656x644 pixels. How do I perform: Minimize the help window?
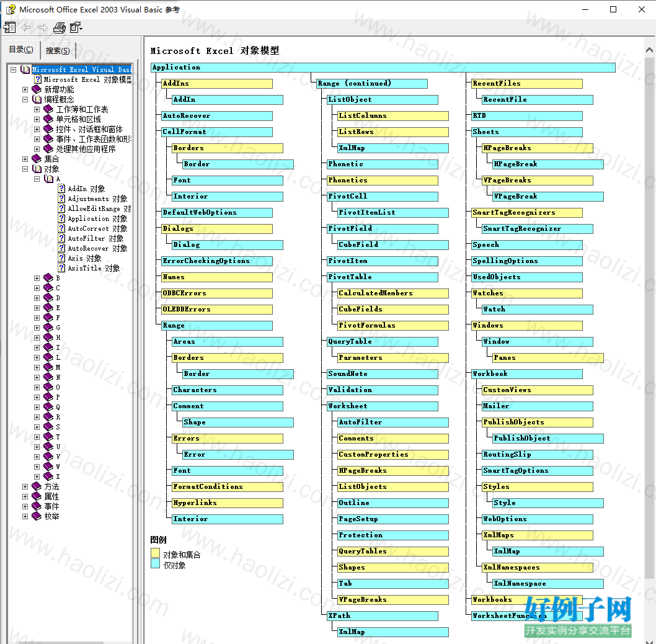click(585, 9)
